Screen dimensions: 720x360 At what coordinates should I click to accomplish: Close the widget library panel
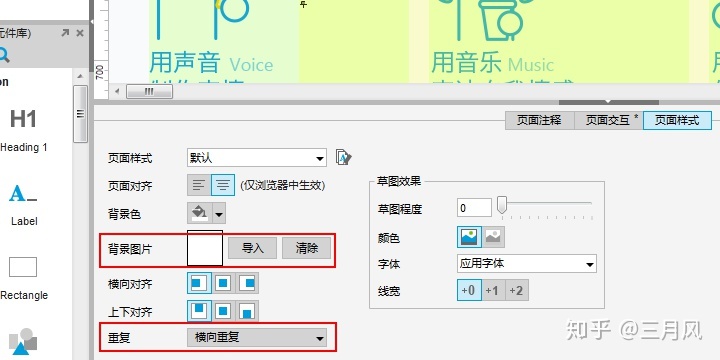(x=80, y=33)
